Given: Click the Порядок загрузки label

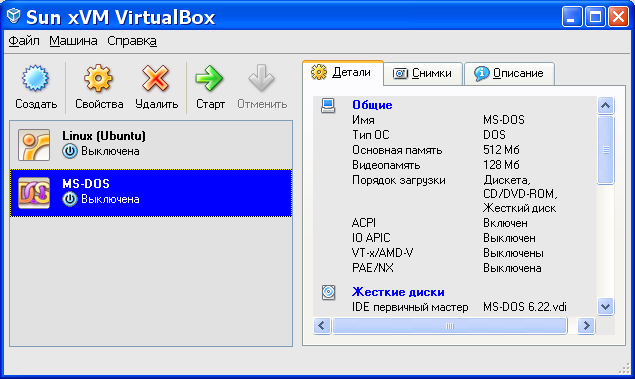Looking at the screenshot, I should (399, 180).
